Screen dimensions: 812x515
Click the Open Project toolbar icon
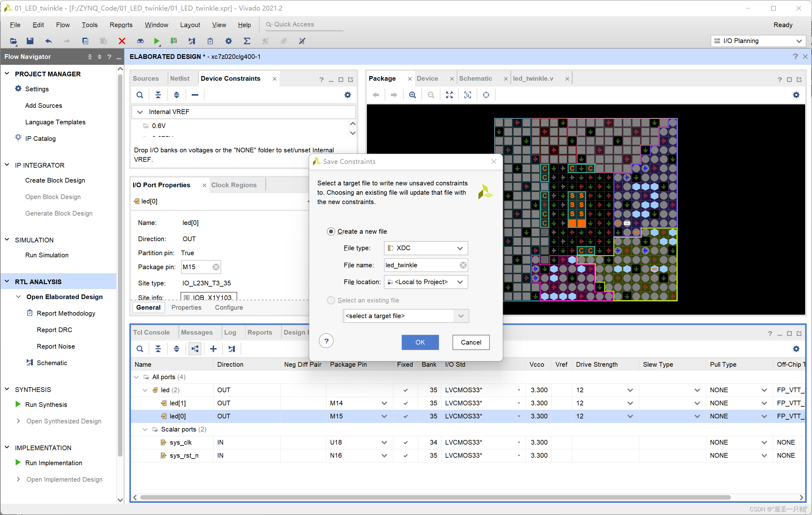(13, 41)
